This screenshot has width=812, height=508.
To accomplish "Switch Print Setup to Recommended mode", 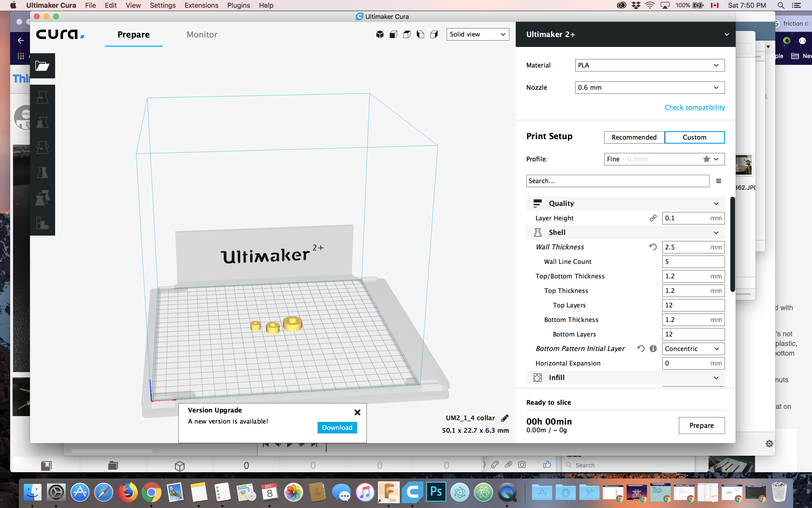I will pos(634,137).
